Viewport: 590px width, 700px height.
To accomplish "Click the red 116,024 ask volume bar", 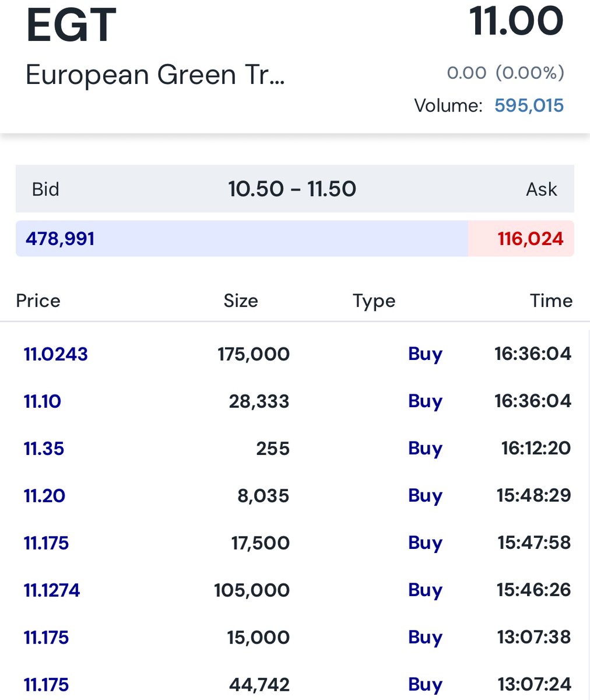I will point(521,239).
